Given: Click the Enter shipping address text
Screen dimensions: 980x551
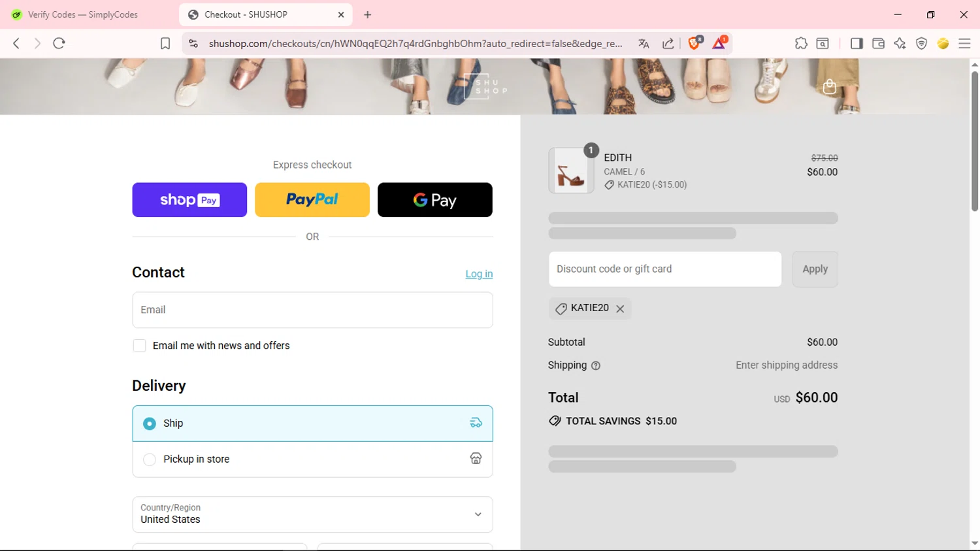Looking at the screenshot, I should 787,365.
